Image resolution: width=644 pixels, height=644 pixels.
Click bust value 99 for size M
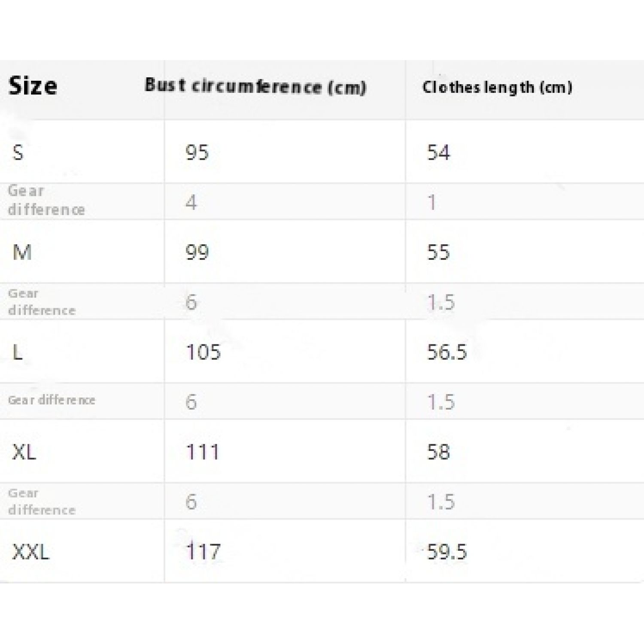197,252
